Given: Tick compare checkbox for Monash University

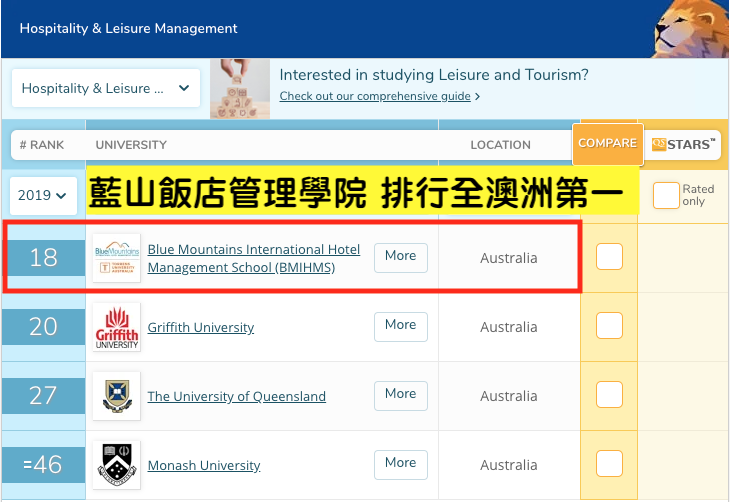Looking at the screenshot, I should click(609, 463).
